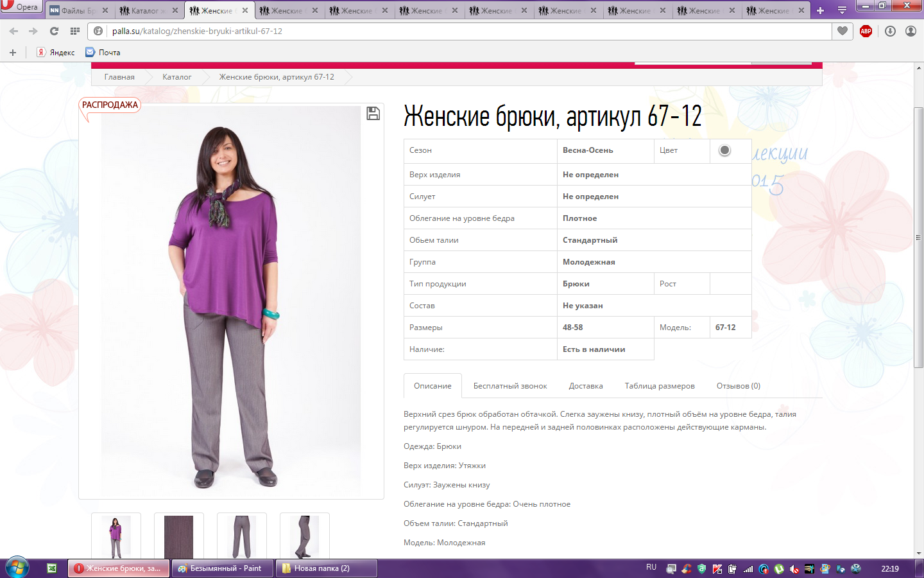
Task: Select the grey color swatch
Action: pos(724,150)
